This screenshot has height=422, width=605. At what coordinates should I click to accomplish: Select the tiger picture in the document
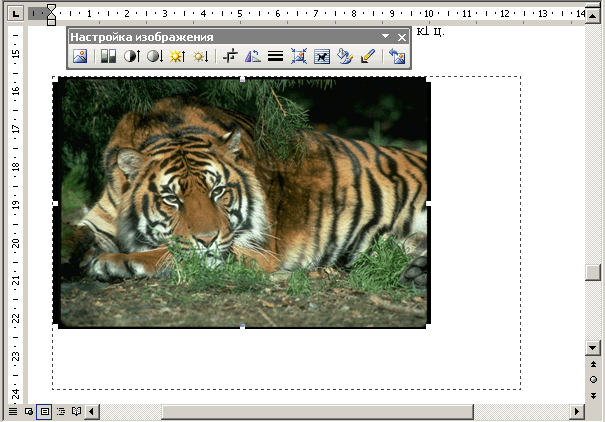coord(242,203)
